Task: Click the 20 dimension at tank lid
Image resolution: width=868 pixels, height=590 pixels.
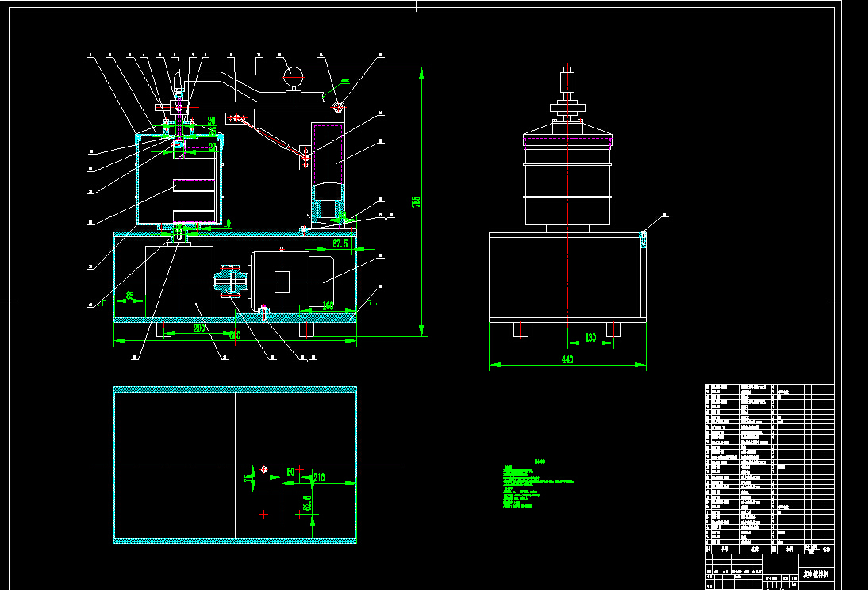Action: click(212, 121)
